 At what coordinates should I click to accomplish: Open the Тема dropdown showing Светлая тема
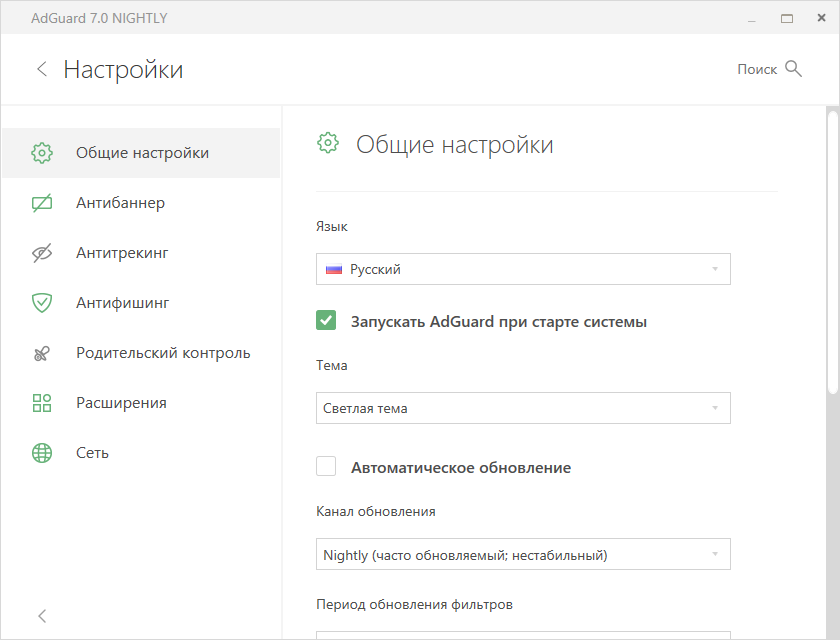[523, 408]
